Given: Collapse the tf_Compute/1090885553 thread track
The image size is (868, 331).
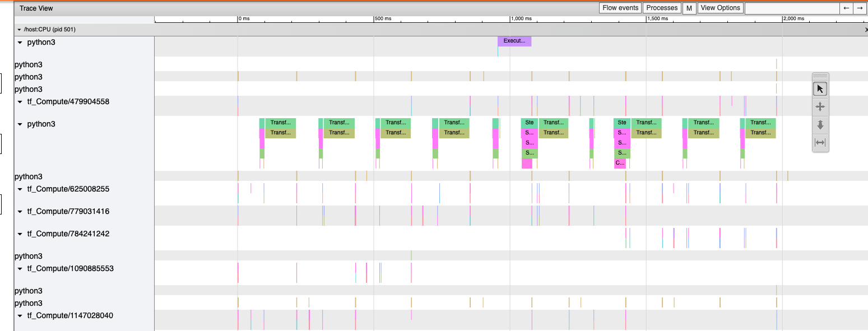Looking at the screenshot, I should [21, 269].
